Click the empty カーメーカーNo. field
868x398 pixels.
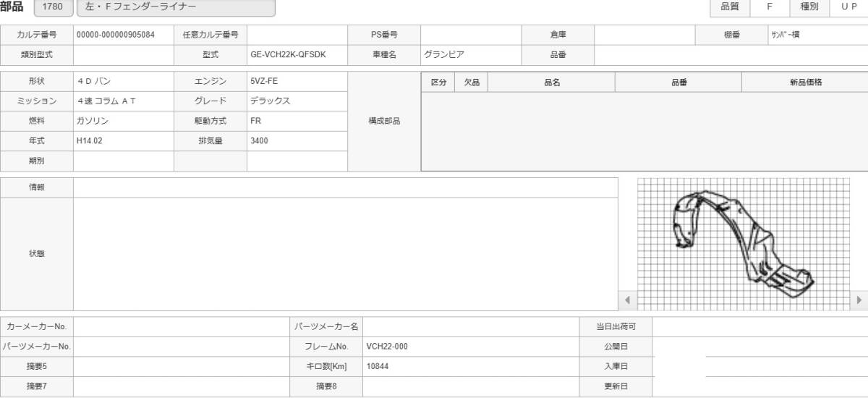pos(182,327)
